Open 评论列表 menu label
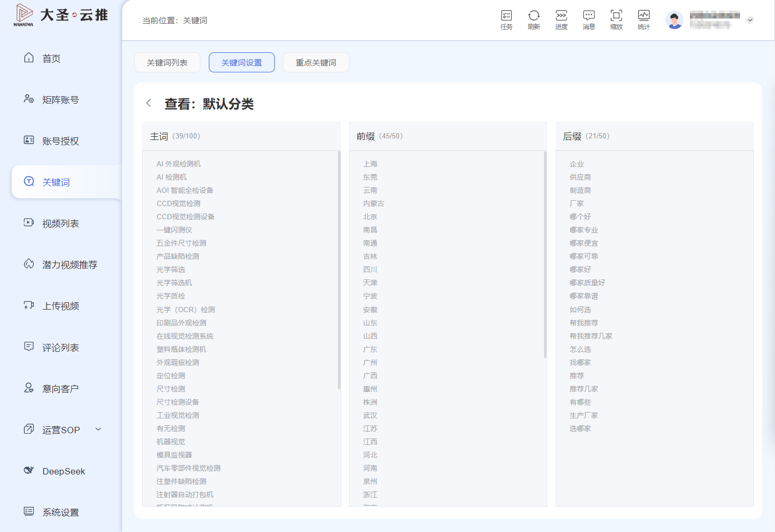Image resolution: width=775 pixels, height=532 pixels. coord(61,348)
